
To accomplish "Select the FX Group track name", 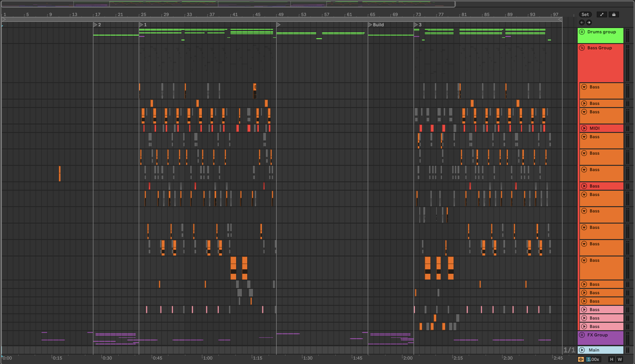I will pyautogui.click(x=597, y=335).
